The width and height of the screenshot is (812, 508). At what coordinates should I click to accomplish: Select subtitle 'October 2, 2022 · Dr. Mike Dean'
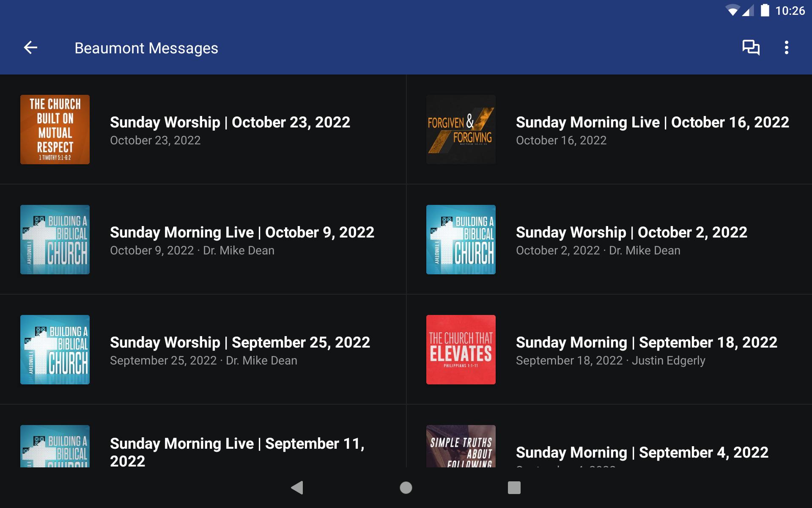pos(598,251)
